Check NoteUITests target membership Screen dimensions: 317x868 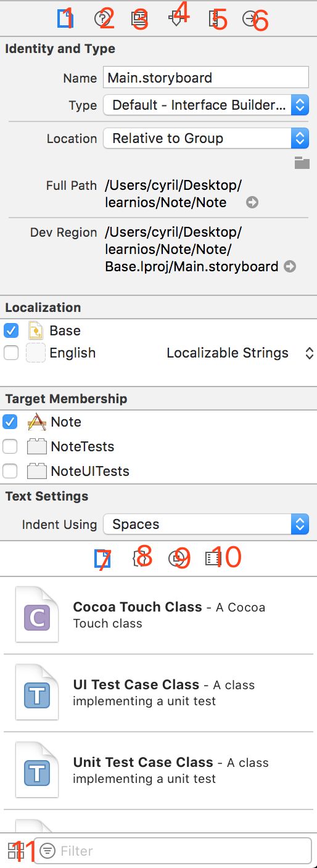10,471
